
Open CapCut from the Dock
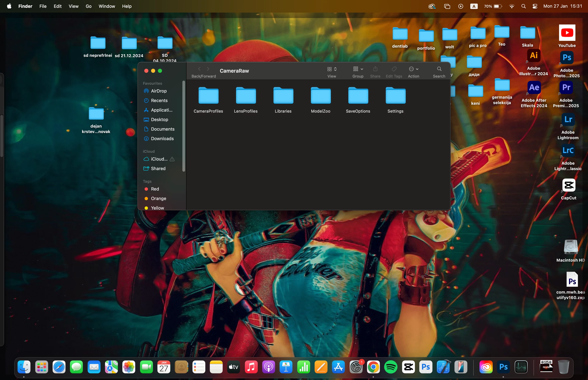click(408, 367)
